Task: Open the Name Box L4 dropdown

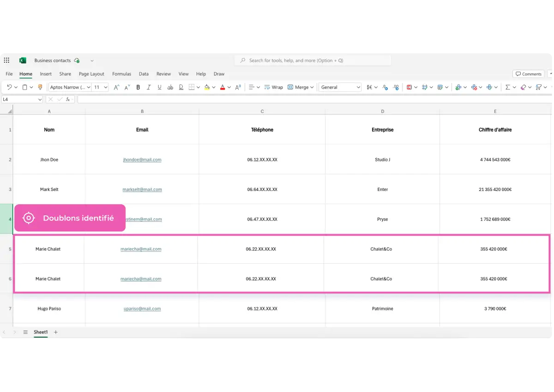Action: click(x=40, y=99)
